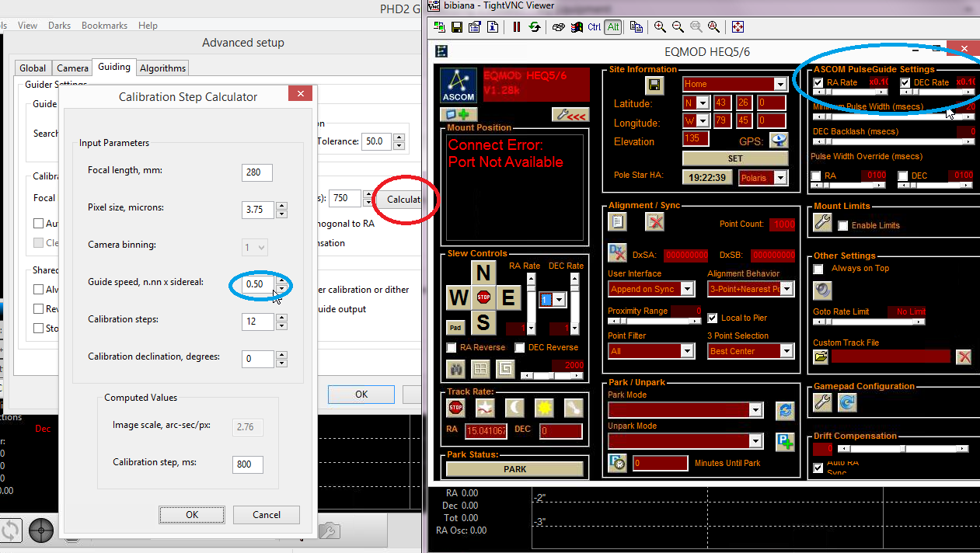Check Always on Top option
This screenshot has height=553, width=980.
[x=818, y=269]
